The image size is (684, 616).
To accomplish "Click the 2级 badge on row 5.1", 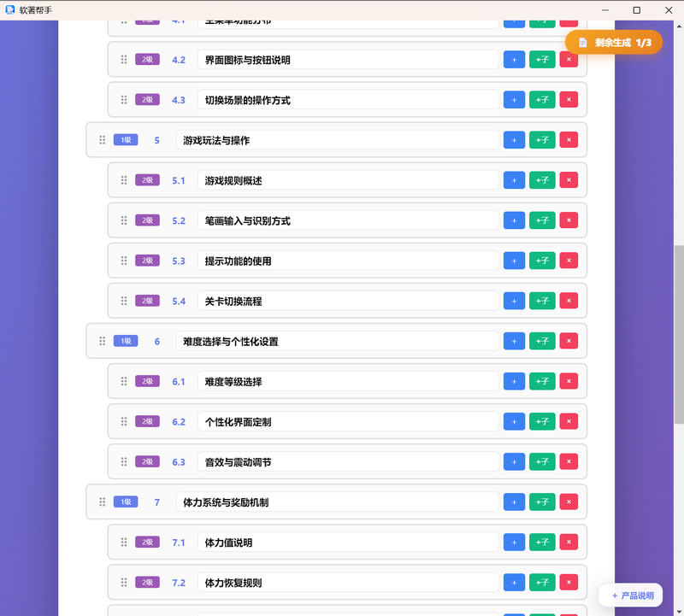I will 147,180.
